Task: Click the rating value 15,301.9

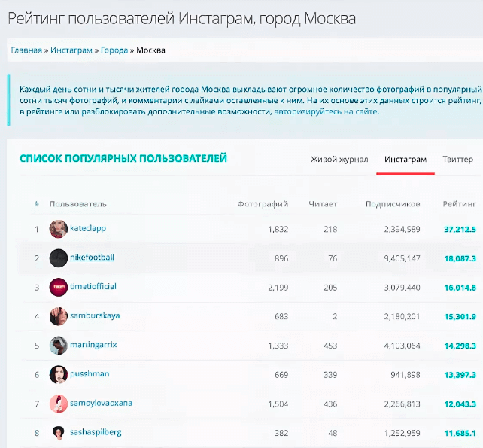Action: 460,317
